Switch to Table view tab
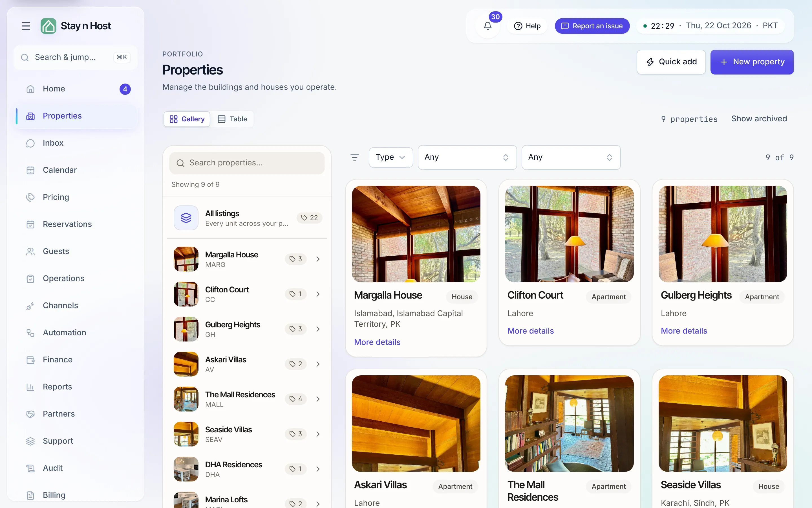 (232, 119)
